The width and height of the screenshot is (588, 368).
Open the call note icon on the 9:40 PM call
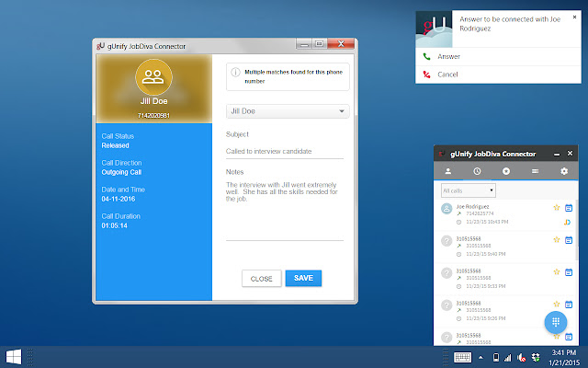tap(569, 239)
